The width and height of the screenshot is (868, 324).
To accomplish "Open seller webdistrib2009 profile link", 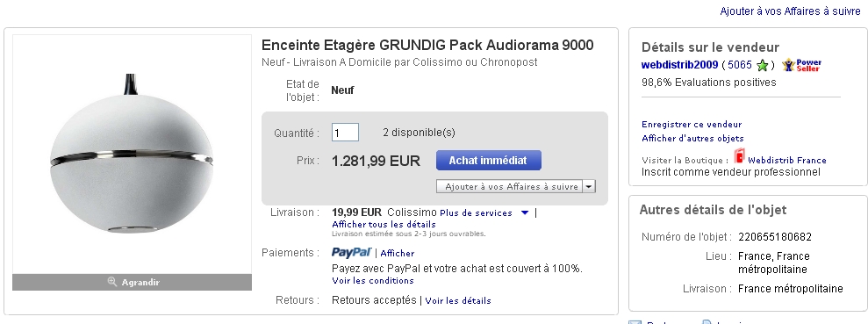I will click(x=679, y=65).
